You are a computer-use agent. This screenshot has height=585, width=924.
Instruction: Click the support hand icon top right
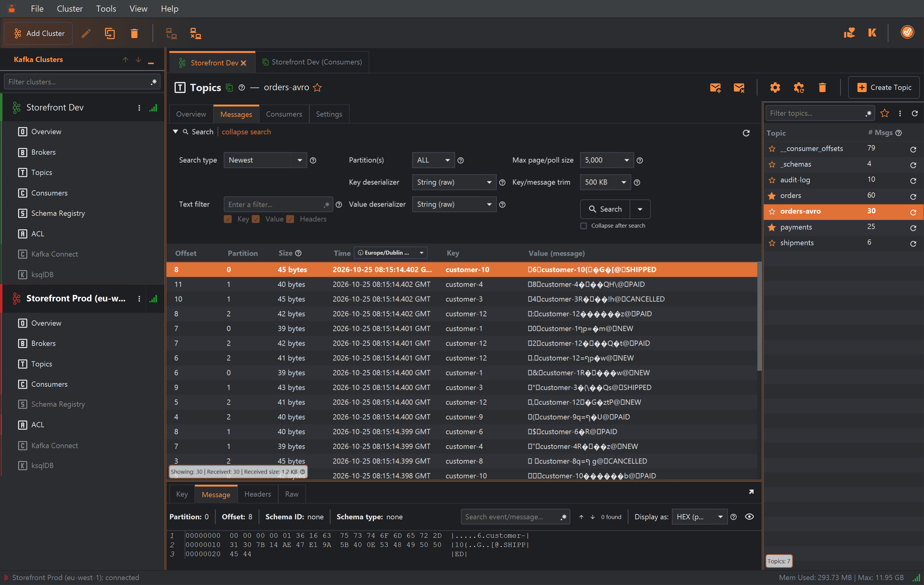[849, 33]
